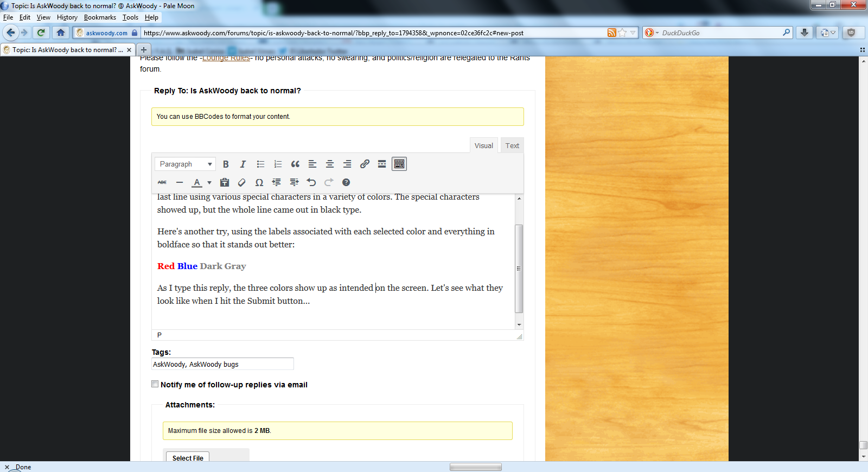Open the Paragraph format dropdown
This screenshot has width=868, height=472.
pyautogui.click(x=185, y=164)
